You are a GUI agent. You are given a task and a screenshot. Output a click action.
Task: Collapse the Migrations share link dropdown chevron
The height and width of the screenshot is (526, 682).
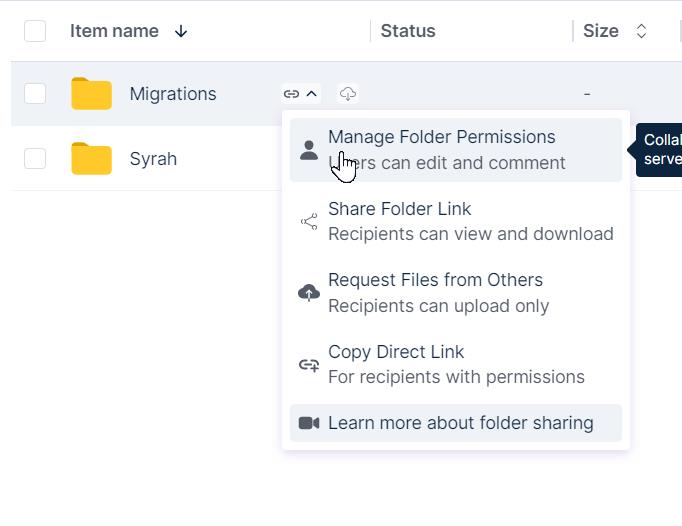312,94
